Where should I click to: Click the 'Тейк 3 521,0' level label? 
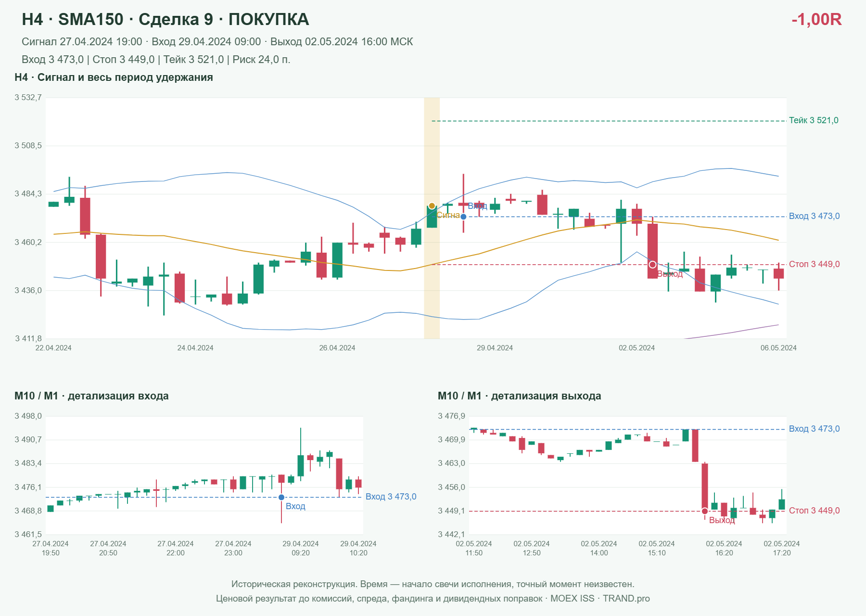click(x=814, y=120)
